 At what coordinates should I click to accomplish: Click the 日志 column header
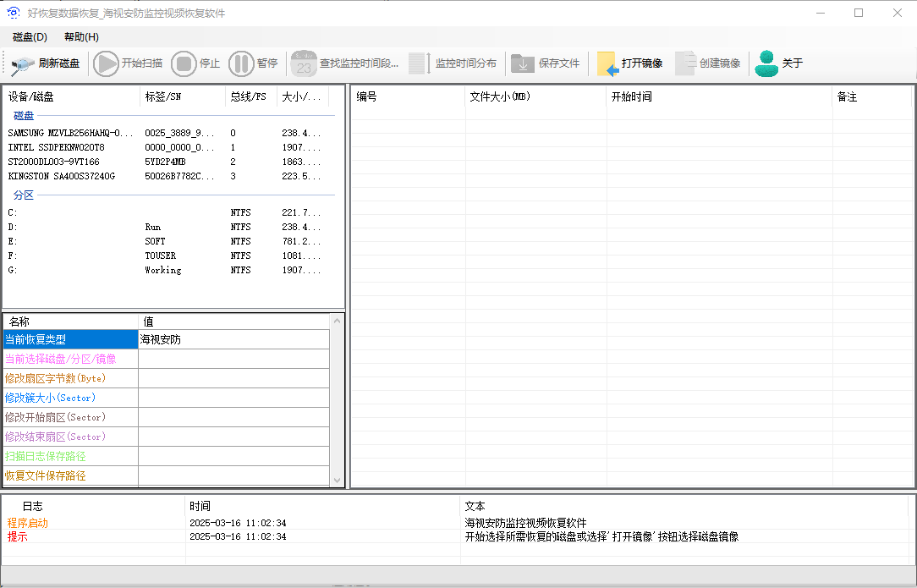94,506
